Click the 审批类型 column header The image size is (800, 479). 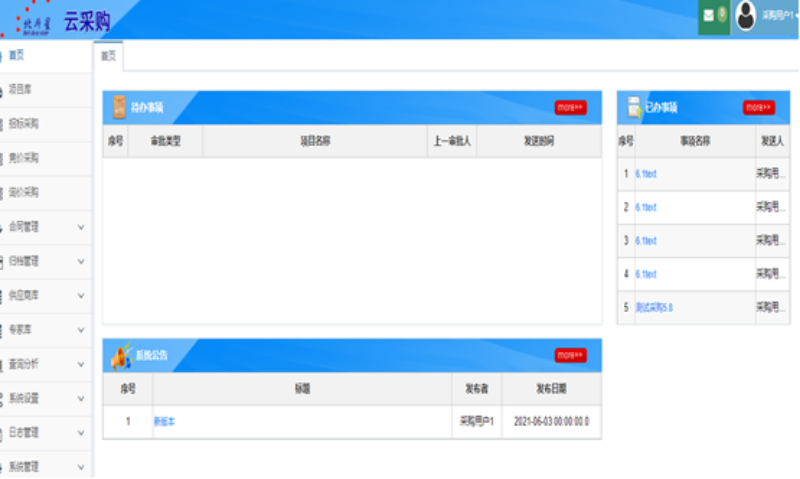tap(165, 141)
